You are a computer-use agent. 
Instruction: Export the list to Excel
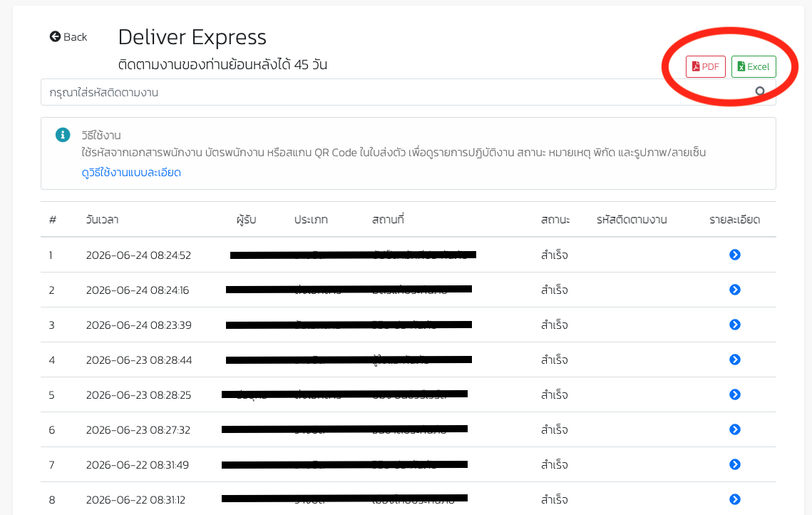[x=754, y=66]
